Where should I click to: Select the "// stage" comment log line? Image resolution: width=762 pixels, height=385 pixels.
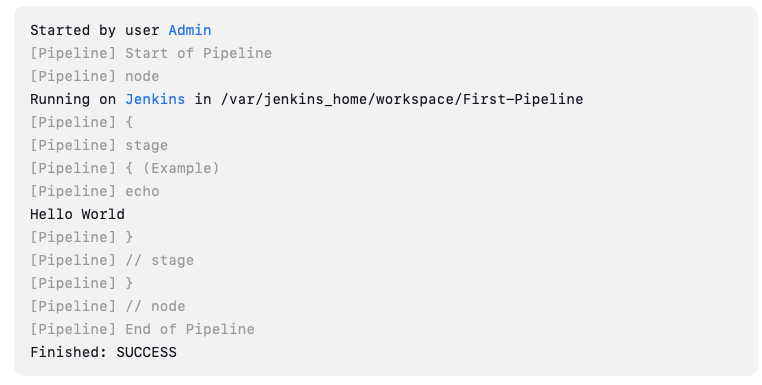112,261
